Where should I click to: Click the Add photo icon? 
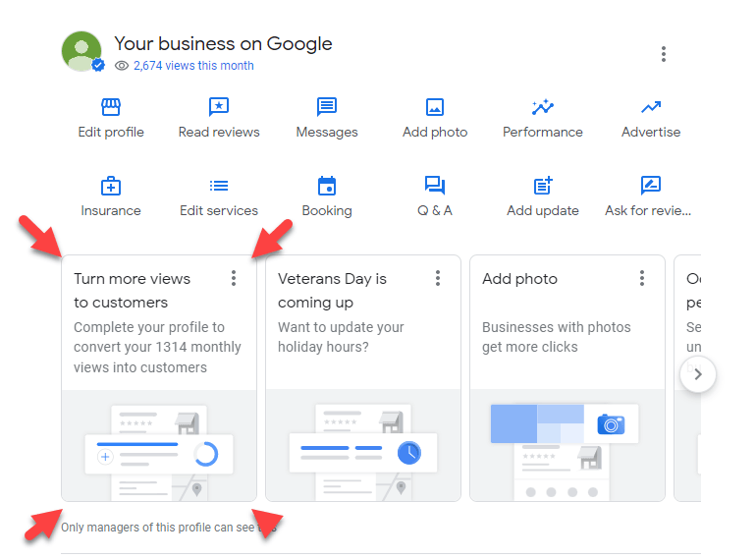coord(435,107)
